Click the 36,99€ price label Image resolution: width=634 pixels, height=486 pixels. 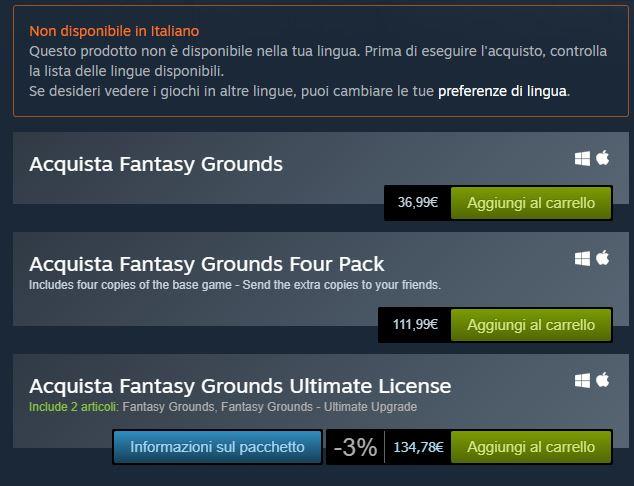[x=418, y=202]
